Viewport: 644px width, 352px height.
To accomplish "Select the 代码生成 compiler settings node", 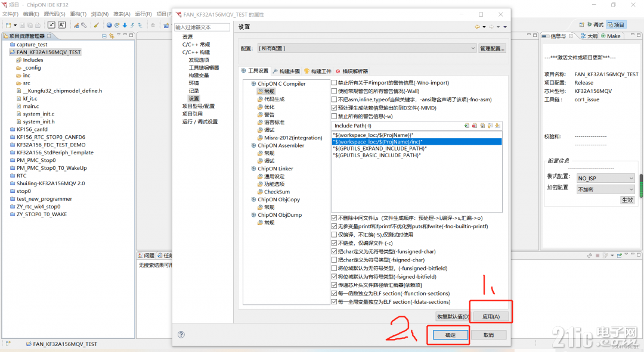I will [271, 99].
